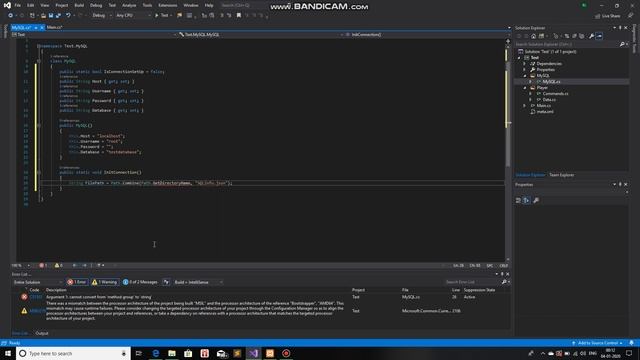Open Microsoft Edge from the taskbar

[x=156, y=353]
